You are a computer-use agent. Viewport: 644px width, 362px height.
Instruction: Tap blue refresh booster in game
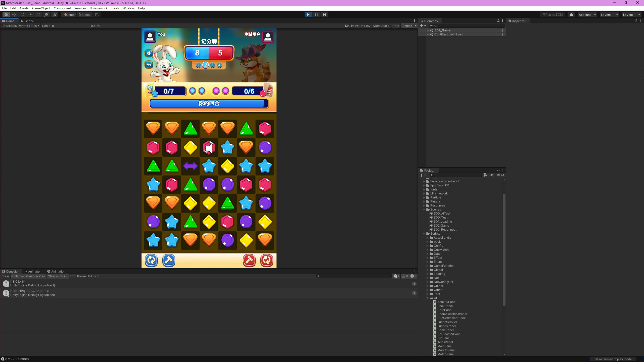pyautogui.click(x=151, y=260)
